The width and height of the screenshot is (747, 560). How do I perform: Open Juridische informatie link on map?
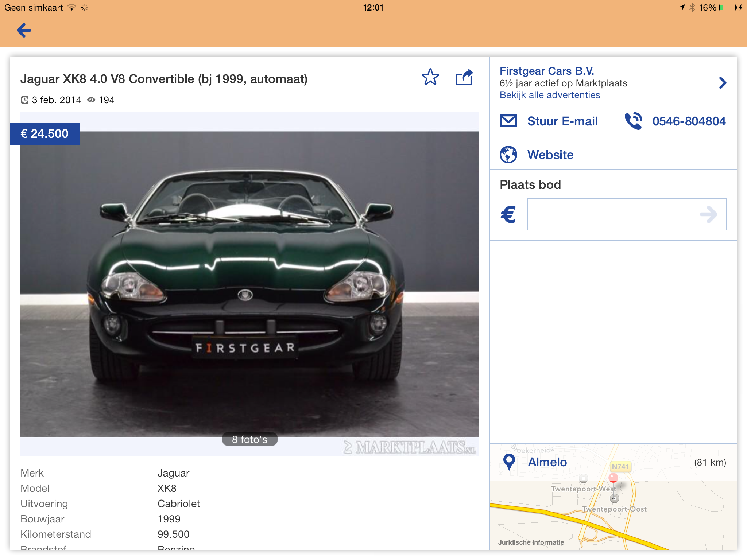coord(531,542)
